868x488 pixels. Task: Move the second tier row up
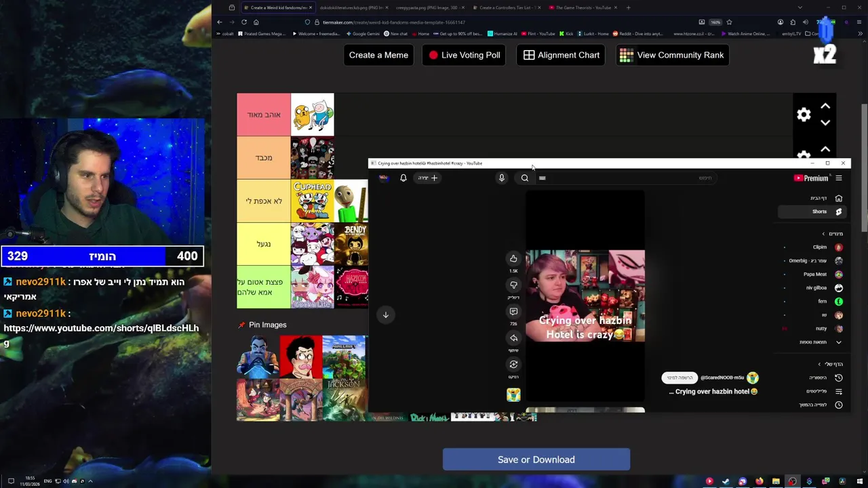825,149
